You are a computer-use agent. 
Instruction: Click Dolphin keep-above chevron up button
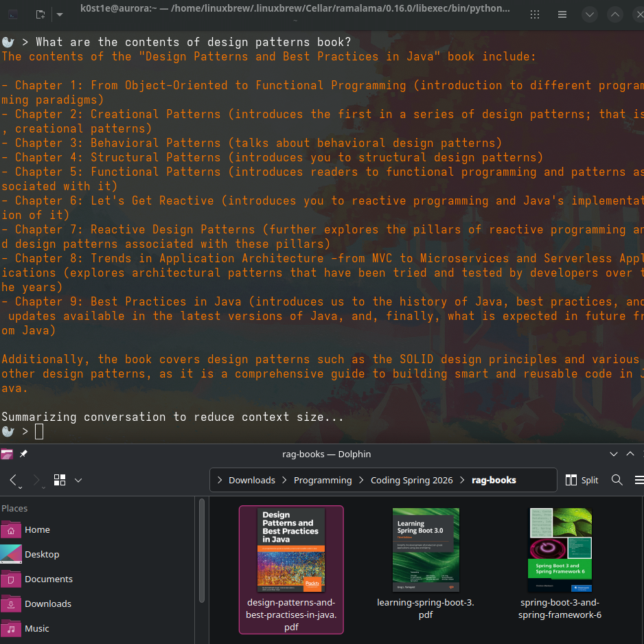coord(630,454)
